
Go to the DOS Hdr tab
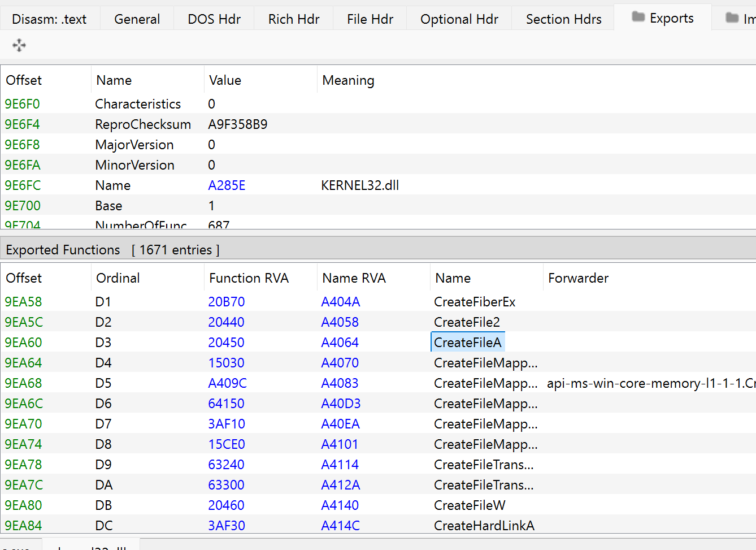pos(214,19)
